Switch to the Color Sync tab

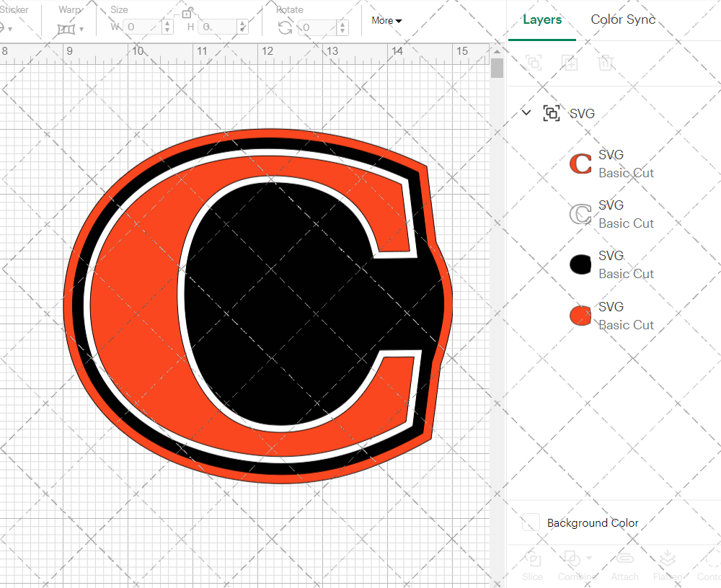(622, 19)
